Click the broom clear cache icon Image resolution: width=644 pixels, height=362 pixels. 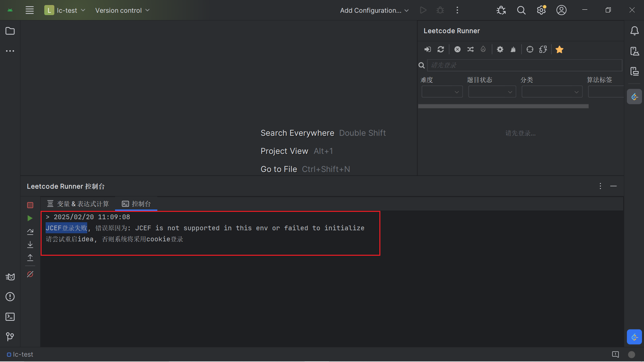coord(513,49)
